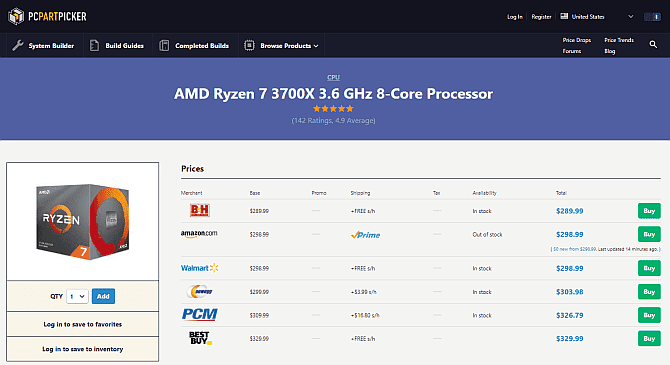Image resolution: width=670 pixels, height=365 pixels.
Task: Click the "+$16.80 s/h" shipping text
Action: pyautogui.click(x=365, y=315)
